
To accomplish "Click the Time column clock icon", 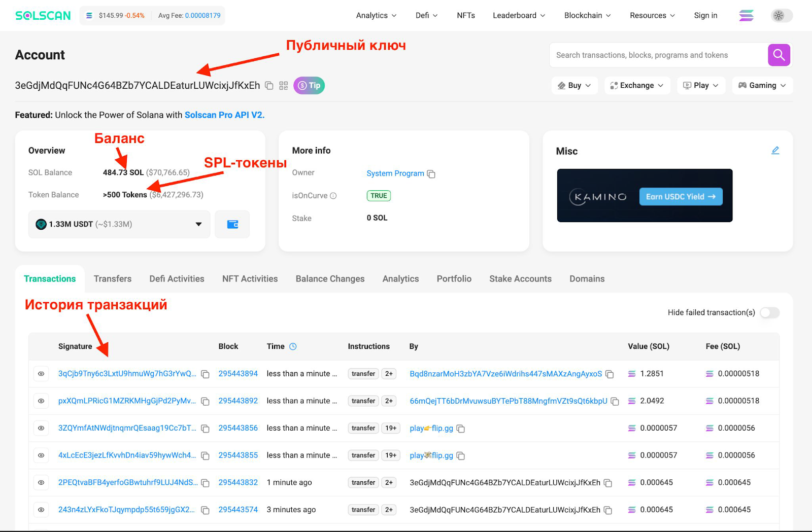I will pyautogui.click(x=293, y=346).
